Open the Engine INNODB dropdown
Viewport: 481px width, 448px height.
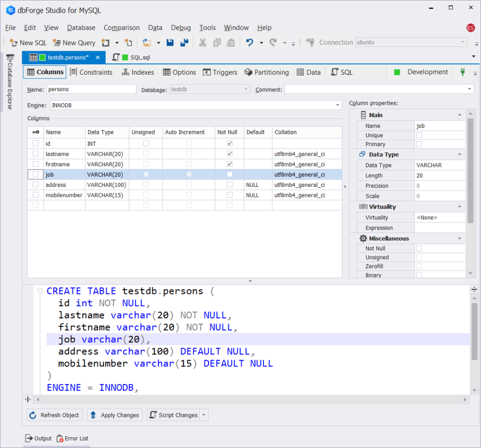337,105
